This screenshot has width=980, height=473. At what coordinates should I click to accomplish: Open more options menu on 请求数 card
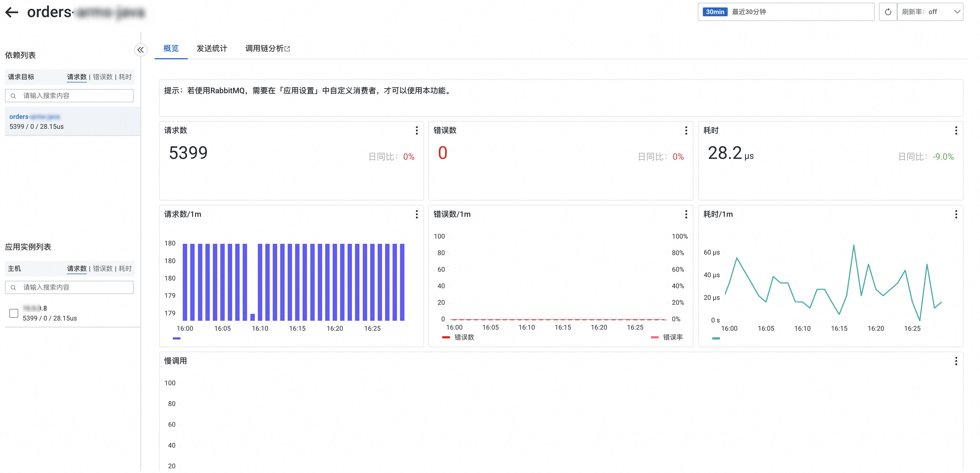pos(417,130)
